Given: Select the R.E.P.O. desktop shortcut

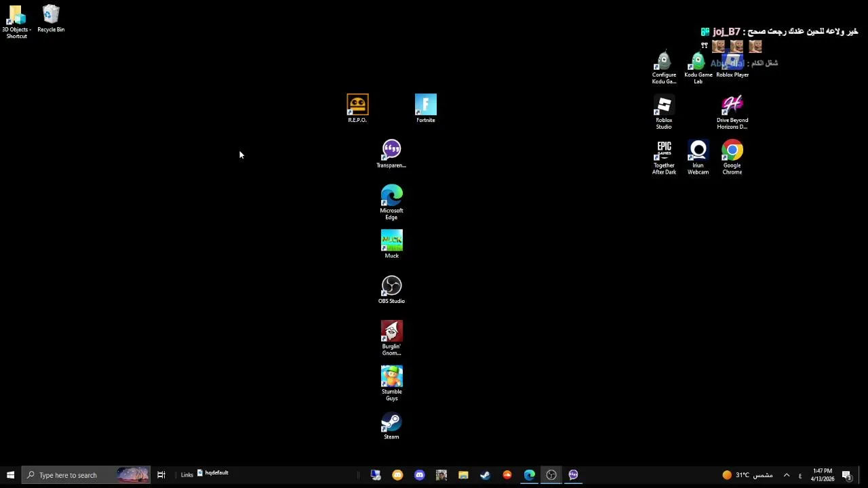Looking at the screenshot, I should coord(357,109).
